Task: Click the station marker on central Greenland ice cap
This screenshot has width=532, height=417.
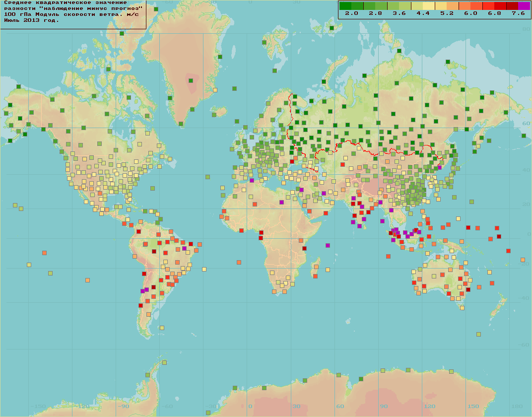Action: pyautogui.click(x=191, y=81)
